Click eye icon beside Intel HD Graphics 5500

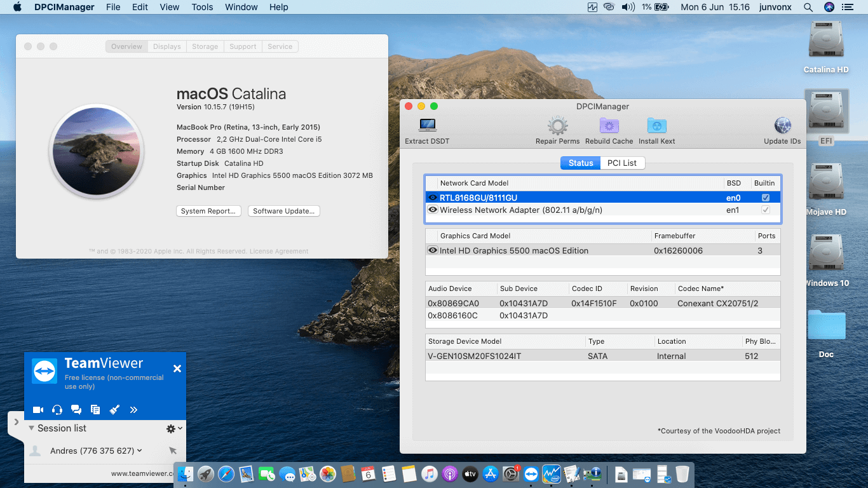click(x=433, y=250)
